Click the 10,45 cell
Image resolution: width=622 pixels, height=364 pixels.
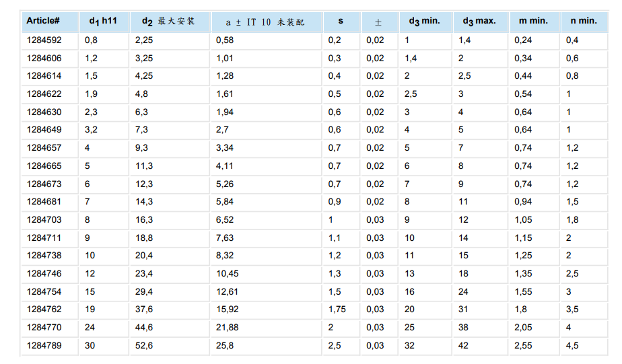(x=227, y=274)
